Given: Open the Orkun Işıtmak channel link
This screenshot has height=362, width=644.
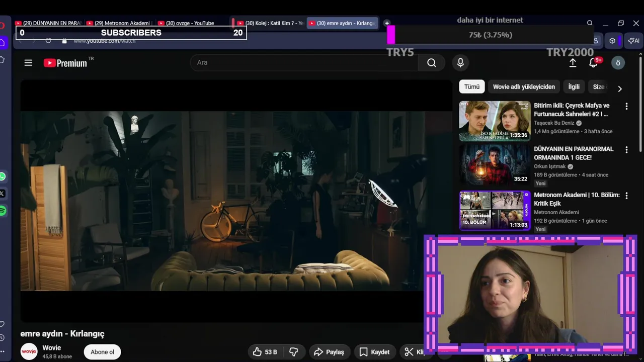Looking at the screenshot, I should [x=550, y=166].
